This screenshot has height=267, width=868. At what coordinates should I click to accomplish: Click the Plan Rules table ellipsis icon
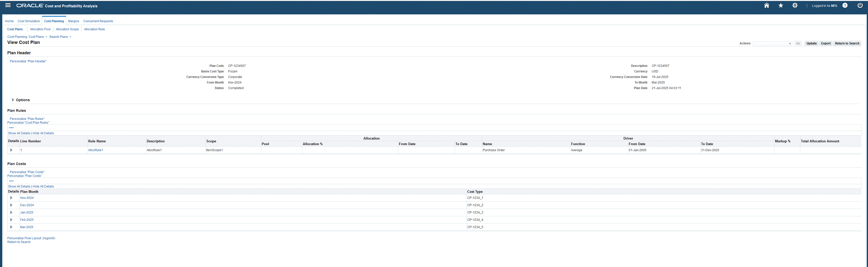[x=11, y=128]
